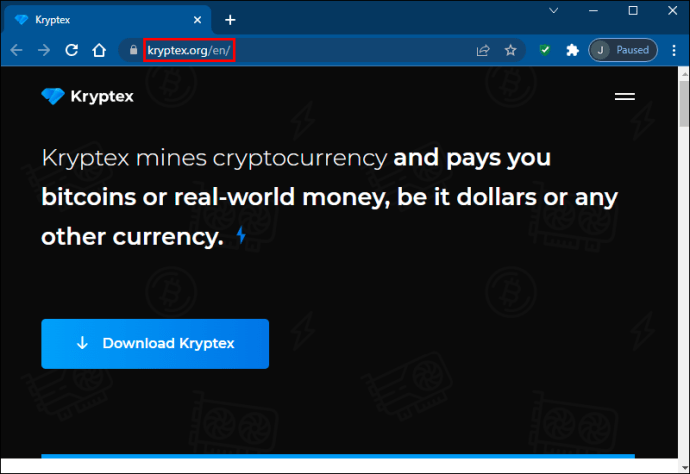
Task: Open the Paused profile button
Action: pyautogui.click(x=623, y=50)
